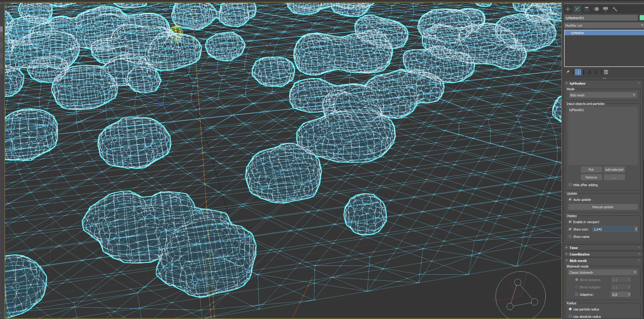Screen dimensions: 644x319
Task: Select tyMesher in the modifier stack
Action: tap(578, 33)
